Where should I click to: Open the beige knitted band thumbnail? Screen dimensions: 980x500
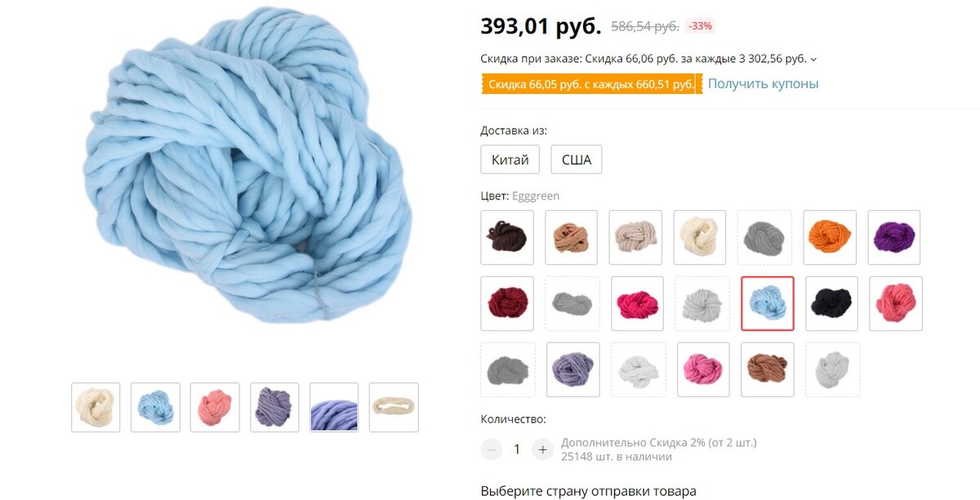click(394, 408)
